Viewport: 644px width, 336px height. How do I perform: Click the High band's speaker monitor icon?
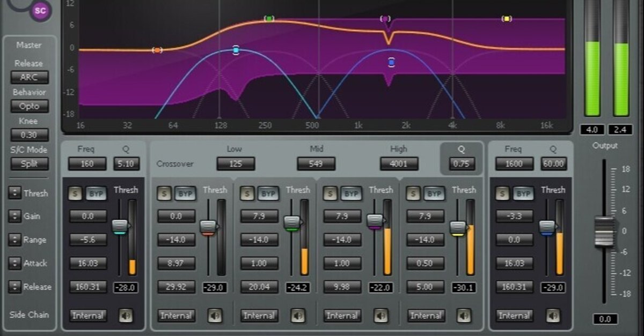382,316
